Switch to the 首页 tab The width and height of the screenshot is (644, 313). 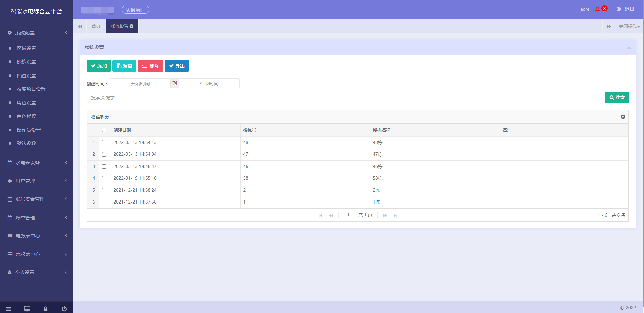[x=96, y=26]
